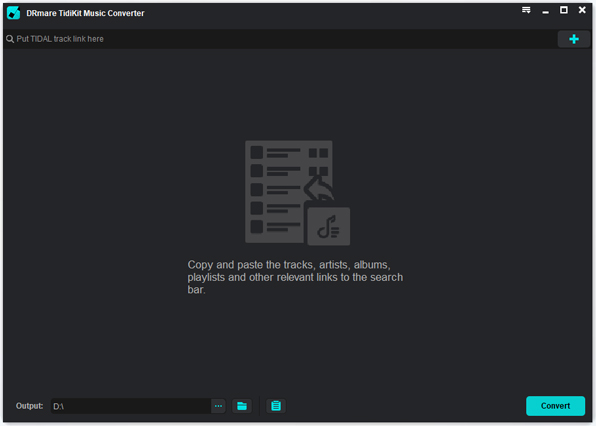Open output folder with folder icon

242,406
